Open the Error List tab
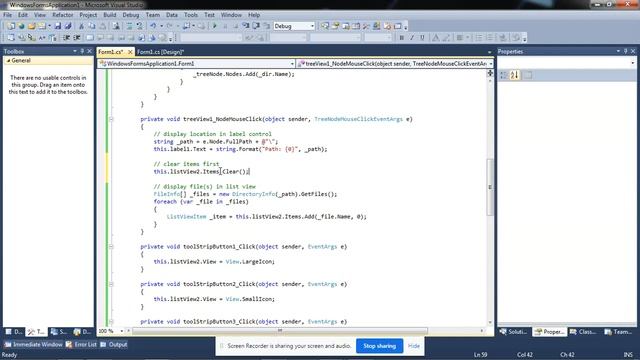 (x=82, y=344)
